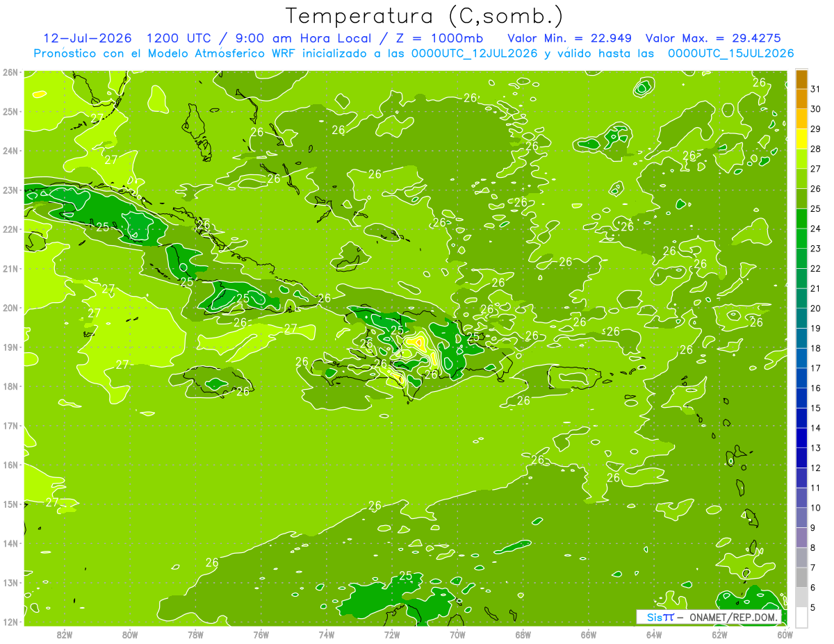Viewport: 834px width, 644px height.
Task: Click the orange color bar segment between 30 and 31
Action: tap(801, 99)
